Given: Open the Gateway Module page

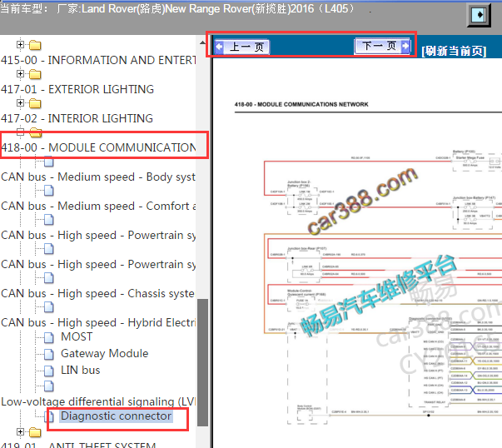Looking at the screenshot, I should [x=105, y=354].
